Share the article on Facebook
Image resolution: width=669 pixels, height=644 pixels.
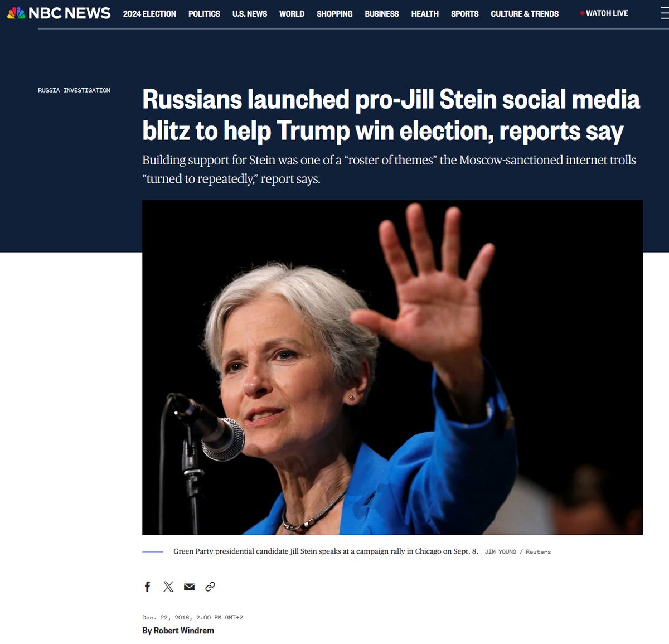point(147,587)
